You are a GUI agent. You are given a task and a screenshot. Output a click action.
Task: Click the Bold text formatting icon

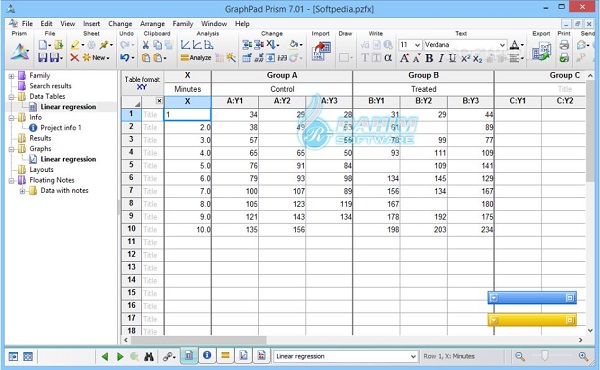(429, 58)
